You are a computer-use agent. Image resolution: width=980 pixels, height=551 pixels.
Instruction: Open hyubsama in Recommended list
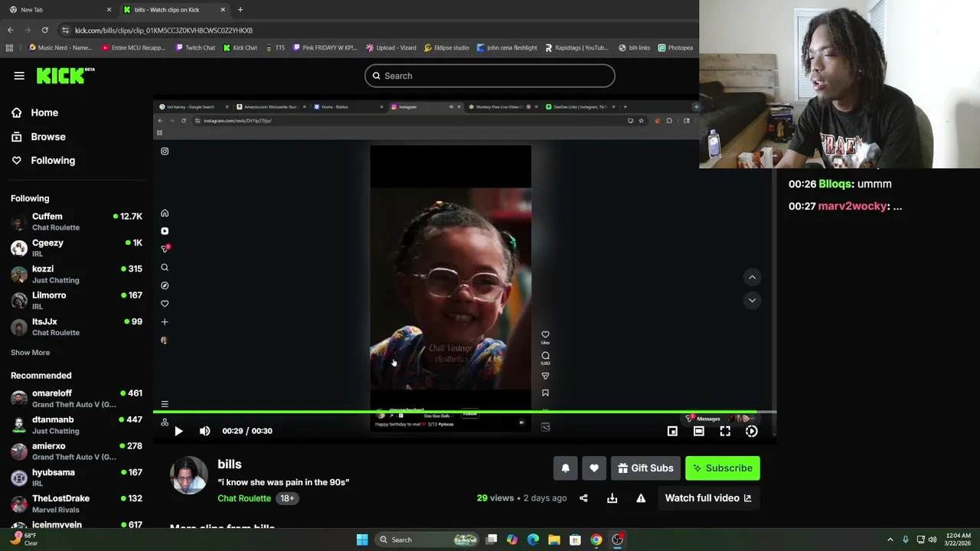coord(77,478)
